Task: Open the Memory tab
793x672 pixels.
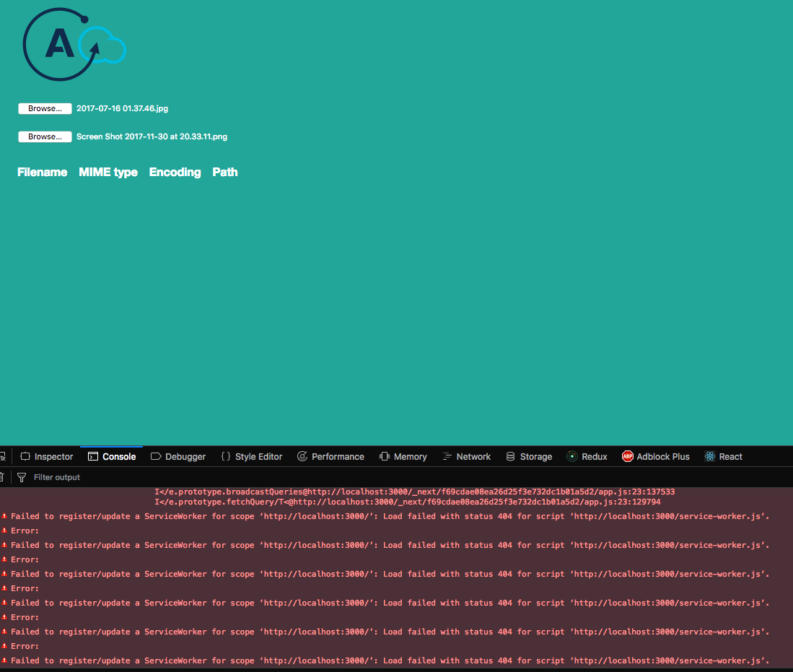Action: [x=403, y=456]
